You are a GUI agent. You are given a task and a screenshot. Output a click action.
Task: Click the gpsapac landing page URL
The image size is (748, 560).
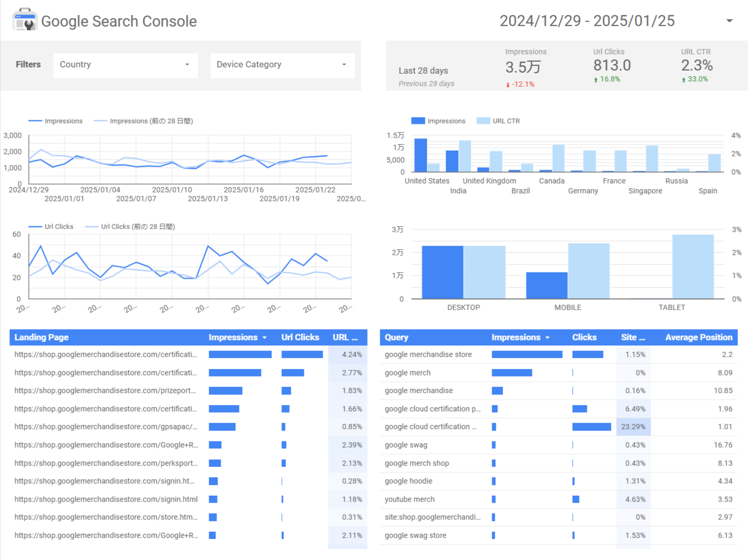(x=106, y=427)
